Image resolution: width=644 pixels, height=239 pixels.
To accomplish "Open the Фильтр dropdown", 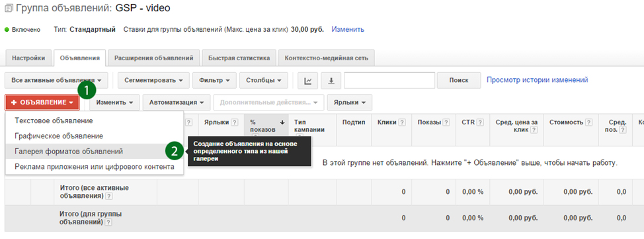I will (214, 80).
